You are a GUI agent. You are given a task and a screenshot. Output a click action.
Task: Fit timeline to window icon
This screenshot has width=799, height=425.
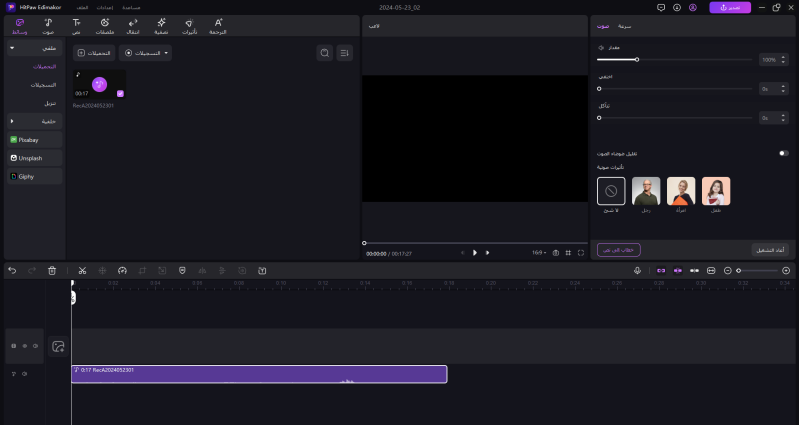[711, 271]
